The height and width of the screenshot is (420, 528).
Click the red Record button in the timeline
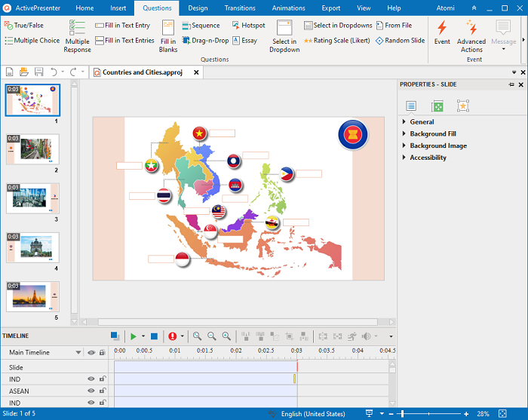[173, 336]
